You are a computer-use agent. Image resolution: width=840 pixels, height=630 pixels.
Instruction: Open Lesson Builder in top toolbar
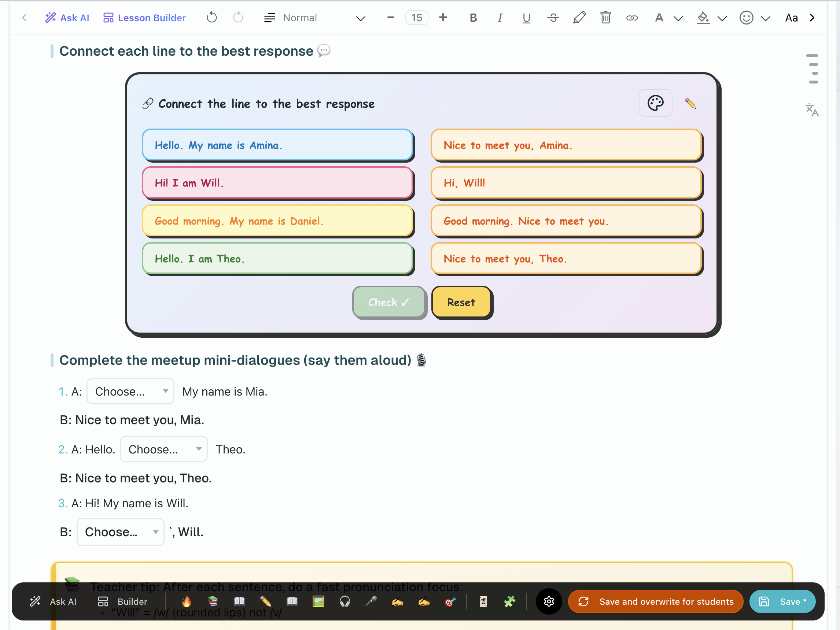tap(144, 18)
